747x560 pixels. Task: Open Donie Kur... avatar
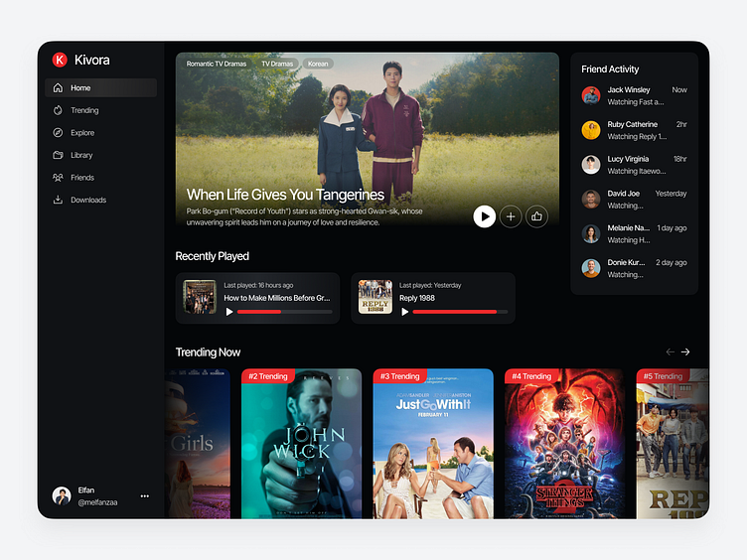(591, 268)
